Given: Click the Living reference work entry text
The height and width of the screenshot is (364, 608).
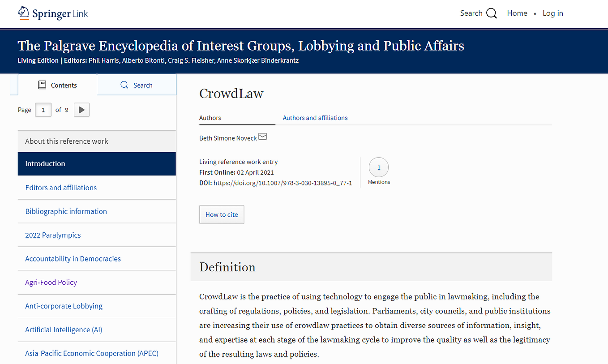Looking at the screenshot, I should point(238,162).
